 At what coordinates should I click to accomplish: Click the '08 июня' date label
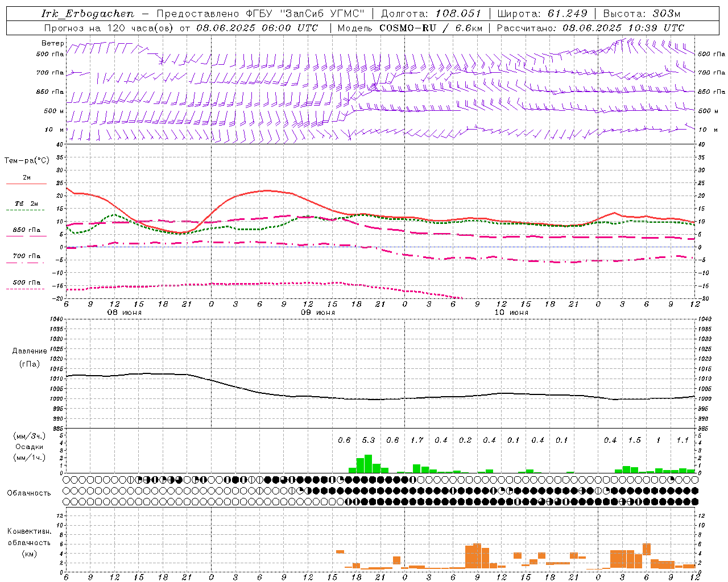click(125, 313)
